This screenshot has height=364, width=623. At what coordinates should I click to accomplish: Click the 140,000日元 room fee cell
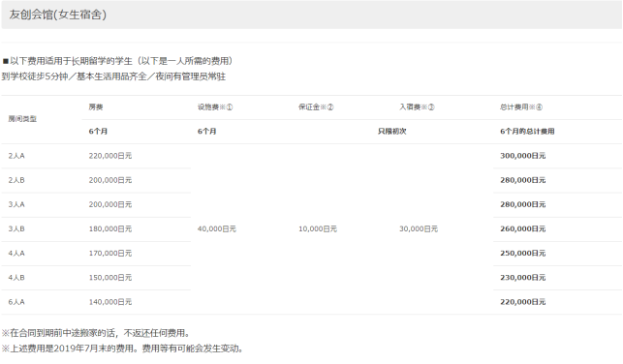coord(110,302)
